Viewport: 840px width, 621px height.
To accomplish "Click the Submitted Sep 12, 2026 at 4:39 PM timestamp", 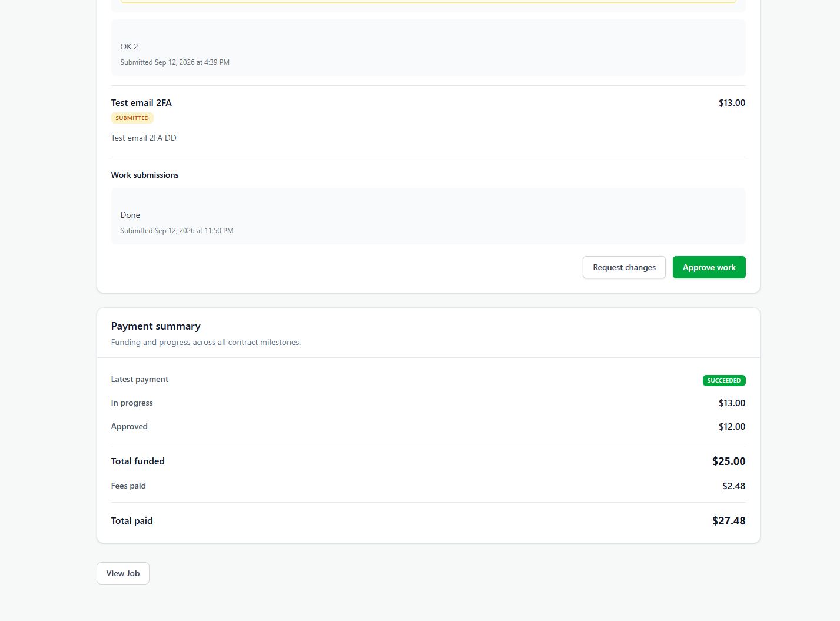I will click(175, 62).
